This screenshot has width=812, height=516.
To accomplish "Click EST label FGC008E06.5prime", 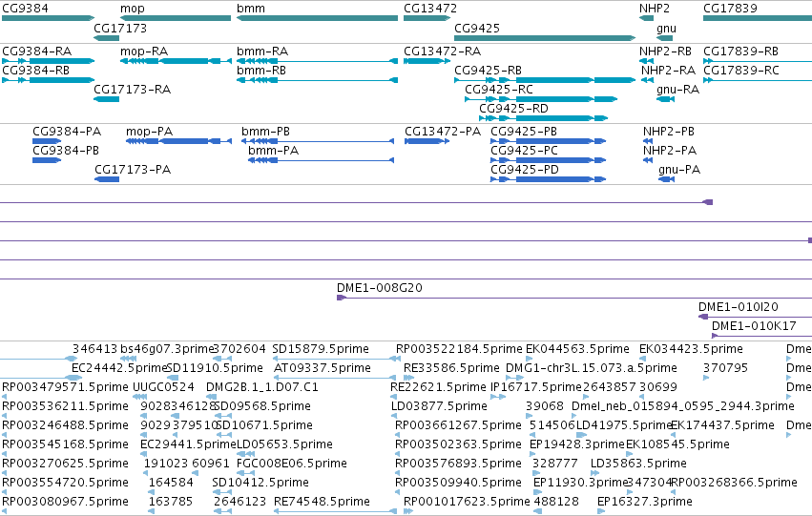I will [x=292, y=464].
